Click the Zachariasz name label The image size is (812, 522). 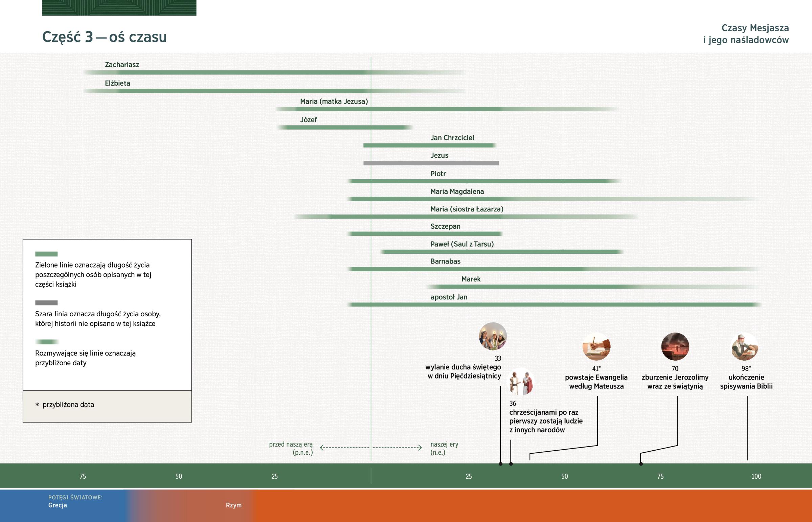[x=122, y=65]
